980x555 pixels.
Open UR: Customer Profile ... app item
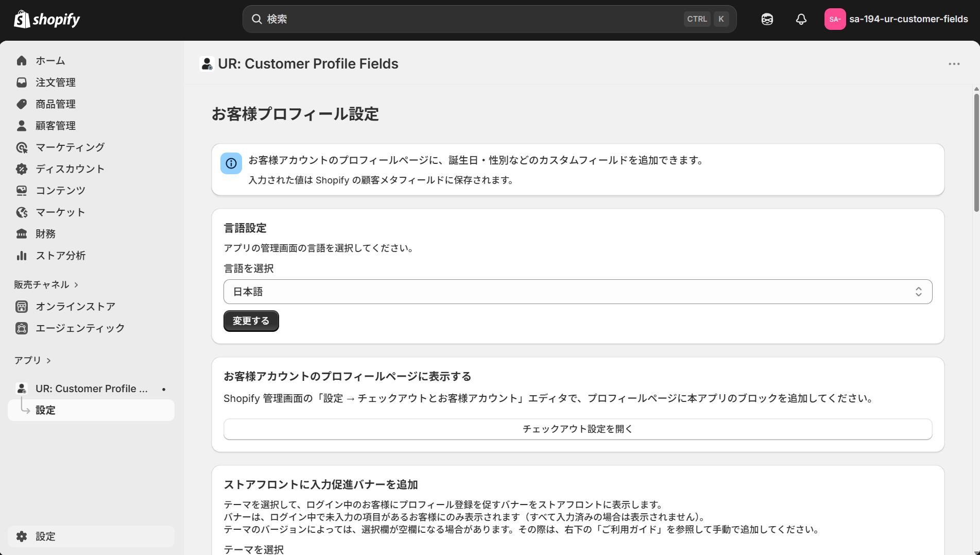point(91,389)
